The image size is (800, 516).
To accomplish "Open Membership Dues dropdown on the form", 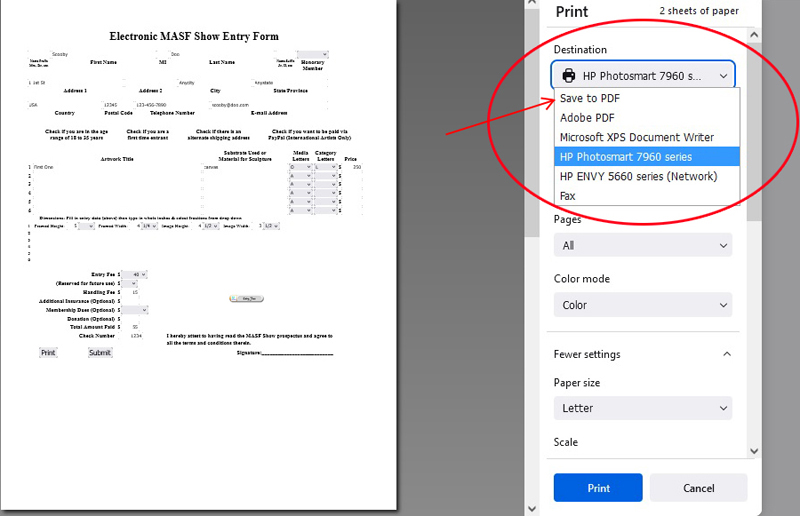I will [136, 310].
